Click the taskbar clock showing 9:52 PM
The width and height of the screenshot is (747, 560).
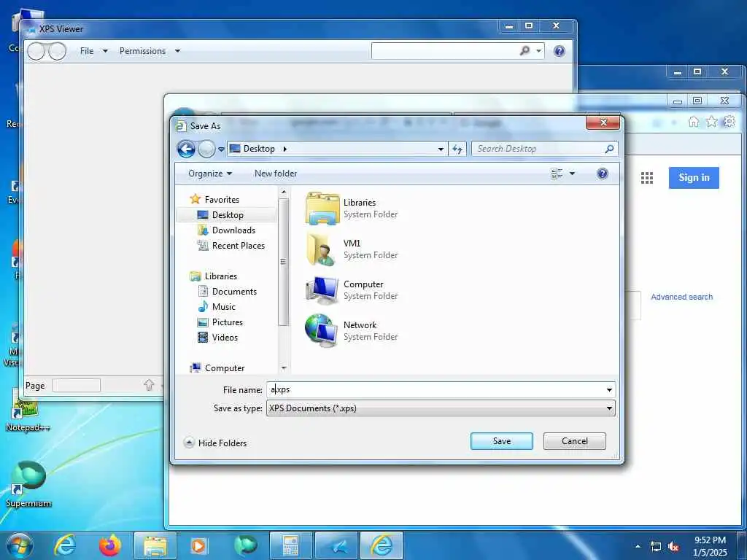point(710,546)
